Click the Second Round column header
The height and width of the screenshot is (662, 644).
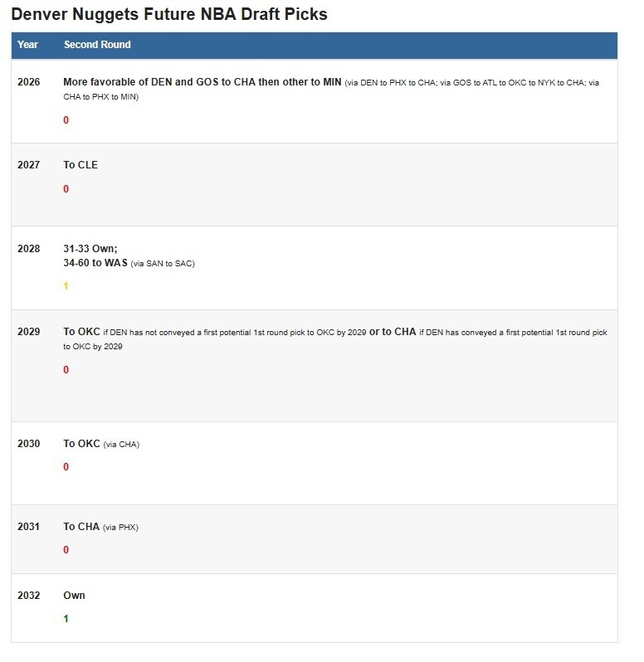[x=97, y=45]
